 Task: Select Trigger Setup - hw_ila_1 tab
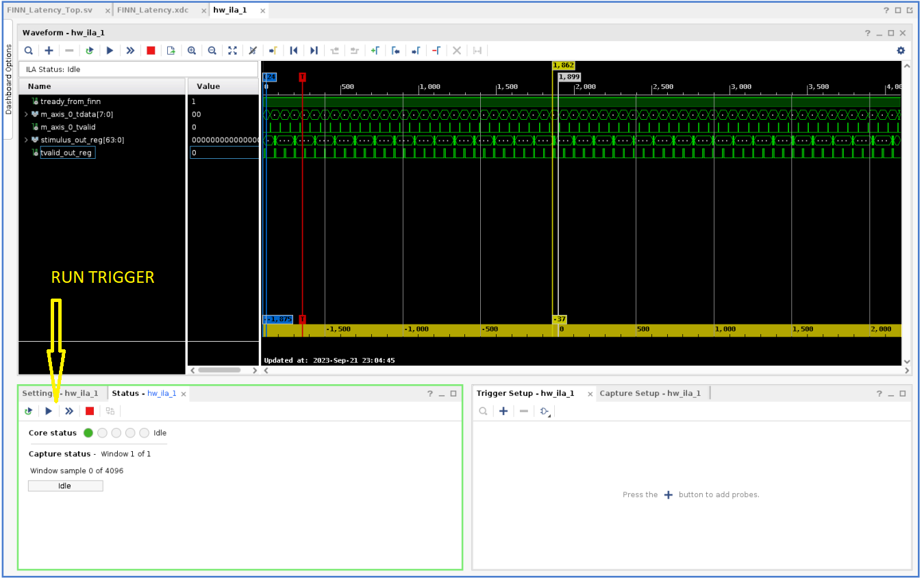[x=525, y=393]
